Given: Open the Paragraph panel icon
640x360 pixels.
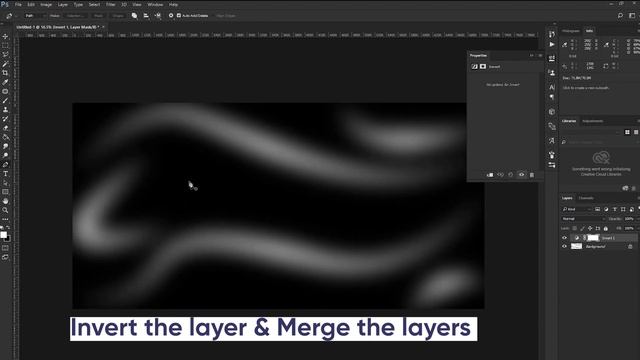Looking at the screenshot, I should [552, 97].
